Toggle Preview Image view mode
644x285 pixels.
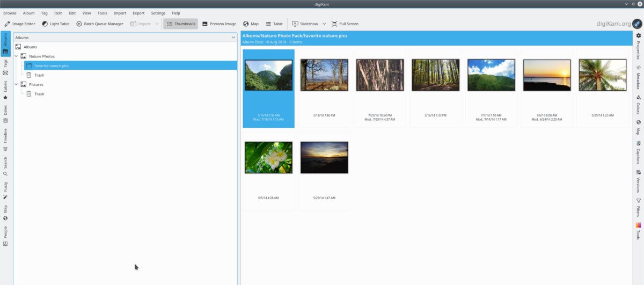click(219, 24)
